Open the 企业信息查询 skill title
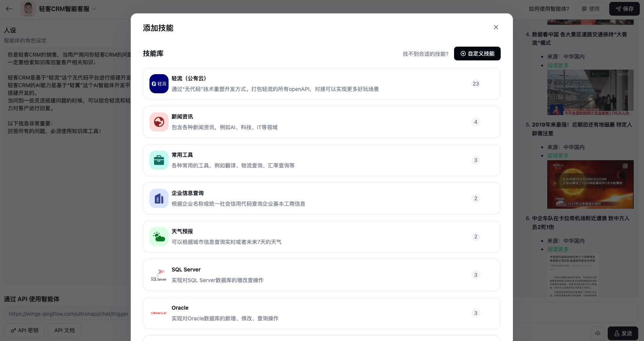Viewport: 644px width, 341px height. point(188,193)
